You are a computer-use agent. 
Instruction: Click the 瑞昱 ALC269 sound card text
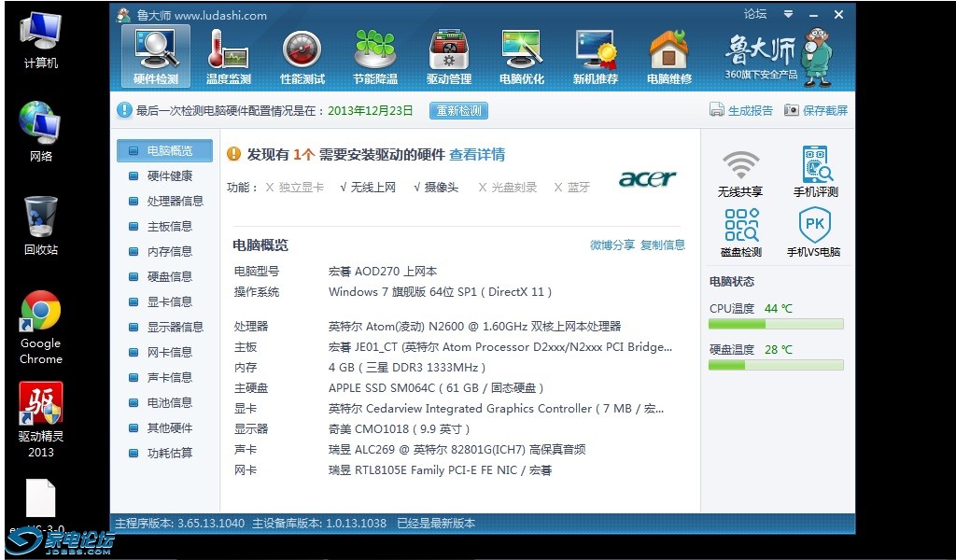click(457, 450)
